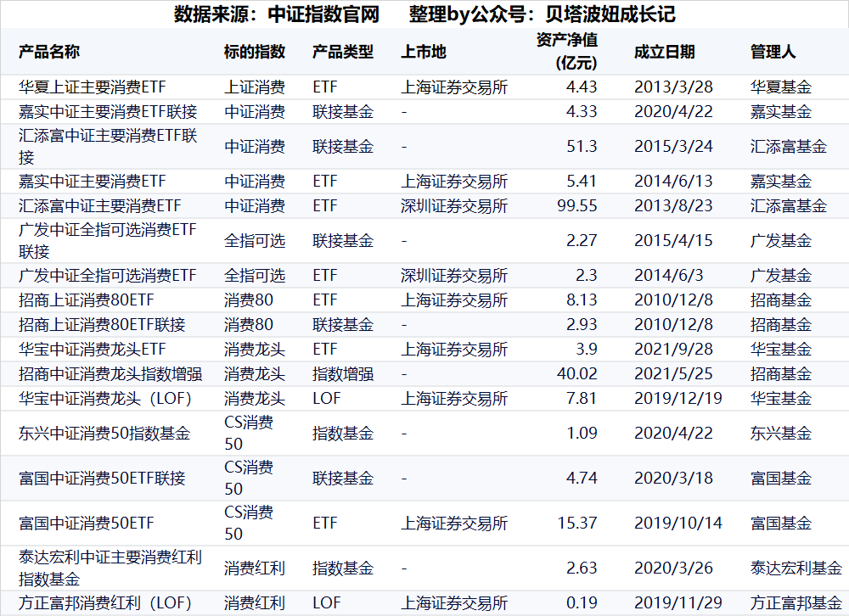Click the 成立日期 column header
Screen dimensions: 849x616
(665, 52)
